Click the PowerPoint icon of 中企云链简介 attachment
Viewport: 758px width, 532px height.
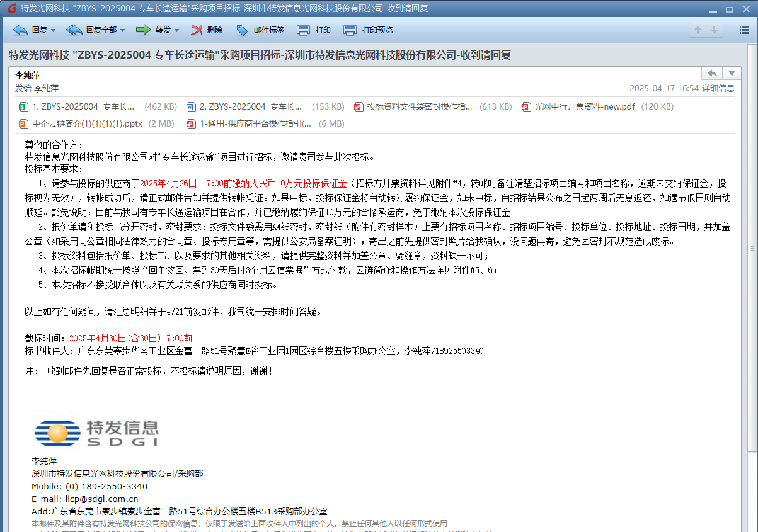pos(23,124)
